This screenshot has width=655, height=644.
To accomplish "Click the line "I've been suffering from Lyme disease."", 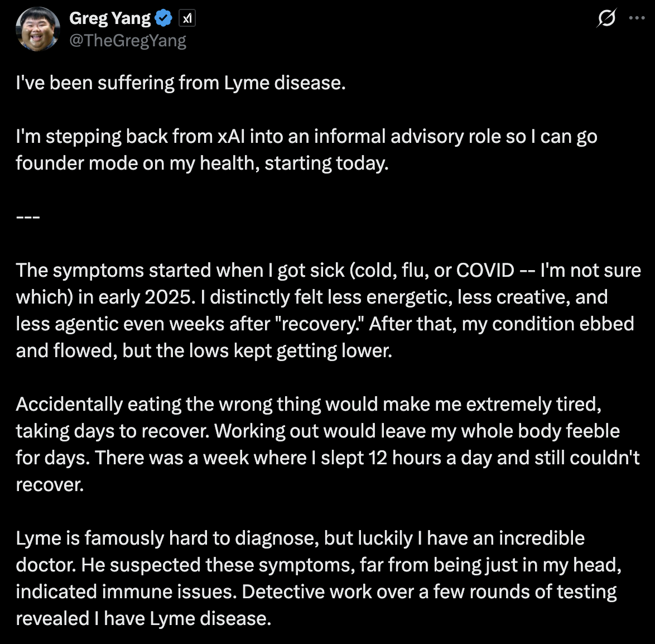I will point(181,83).
